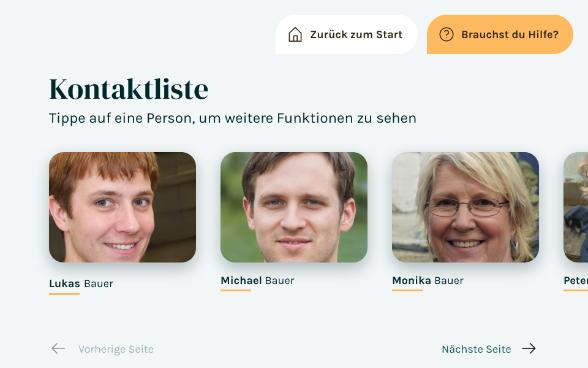The height and width of the screenshot is (368, 588).
Task: Click the orange underline beneath Monika
Action: click(407, 290)
